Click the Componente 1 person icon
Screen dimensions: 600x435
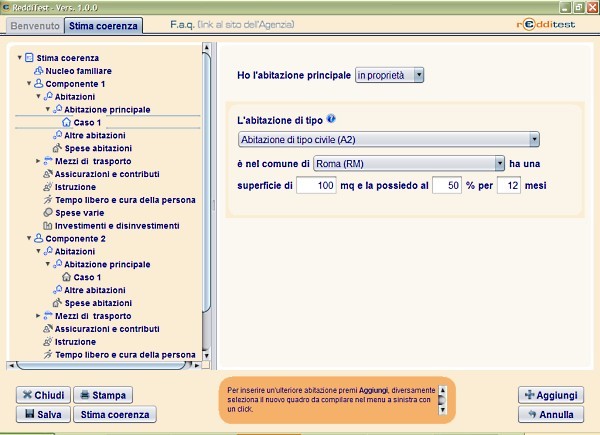click(x=38, y=83)
